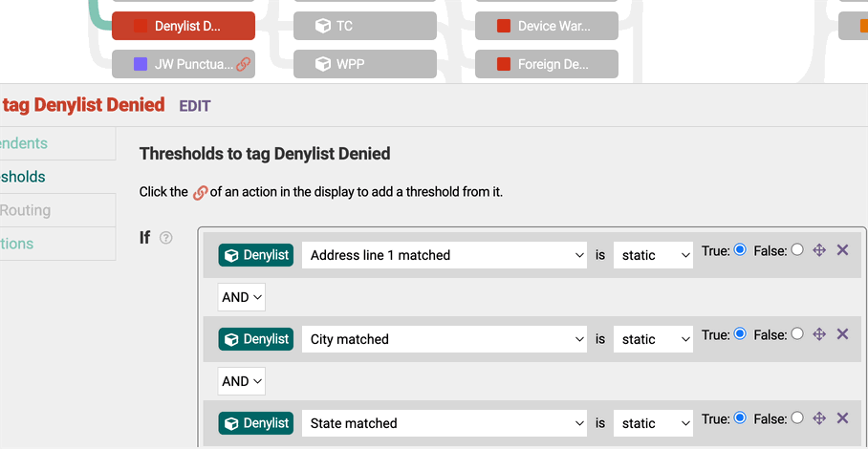Choose False for State matched
Screen dimensions: 868x449
(x=797, y=418)
